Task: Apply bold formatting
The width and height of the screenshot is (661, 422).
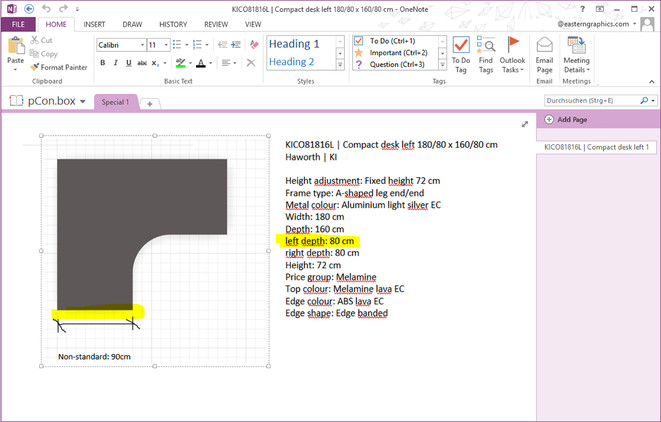Action: [x=103, y=63]
